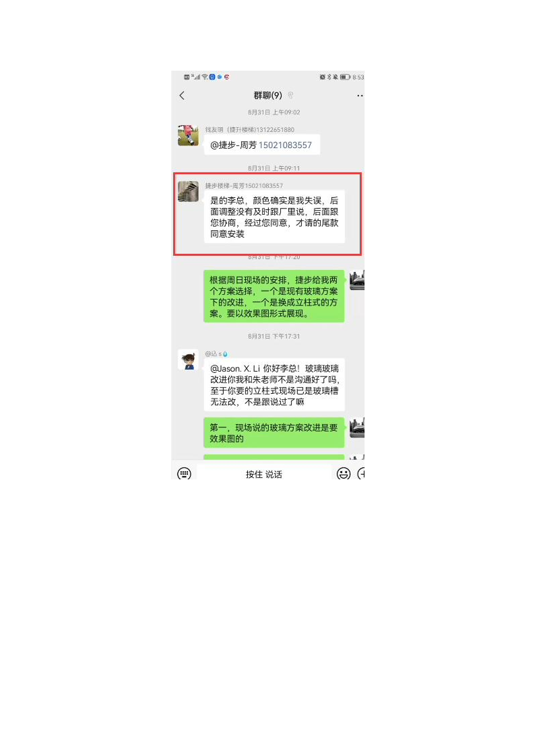Open the Conan cartoon avatar profile
Viewport: 535px width, 756px height.
(x=188, y=359)
